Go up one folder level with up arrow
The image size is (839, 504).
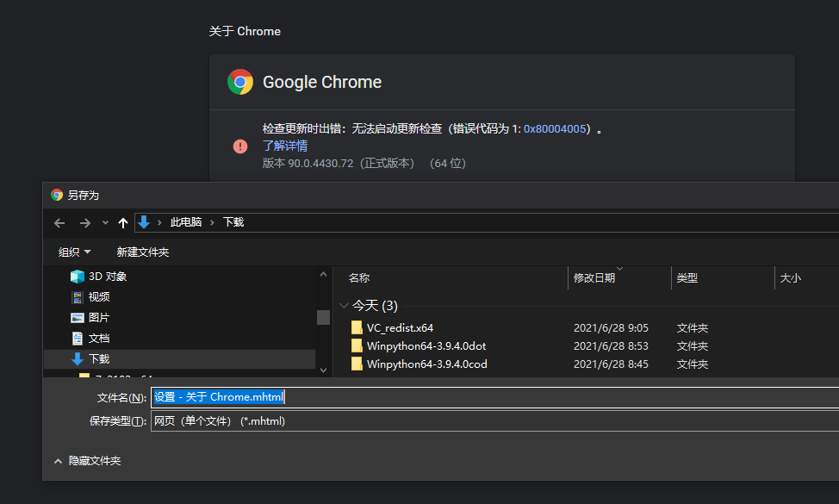(x=123, y=222)
